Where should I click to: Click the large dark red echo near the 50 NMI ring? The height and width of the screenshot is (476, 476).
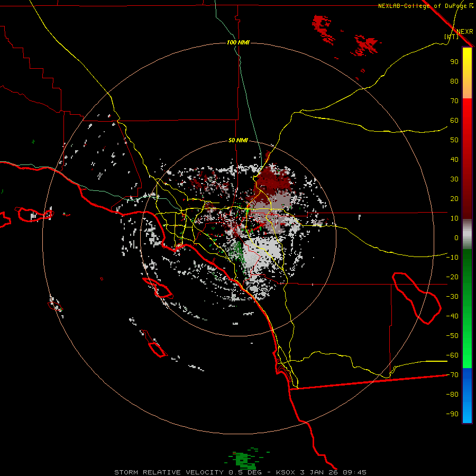coord(272,181)
